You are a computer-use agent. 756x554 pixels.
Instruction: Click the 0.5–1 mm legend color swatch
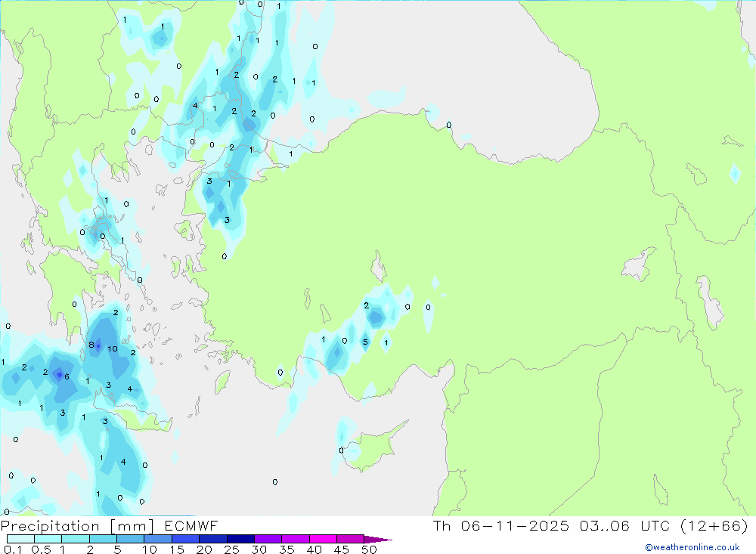tap(48, 539)
